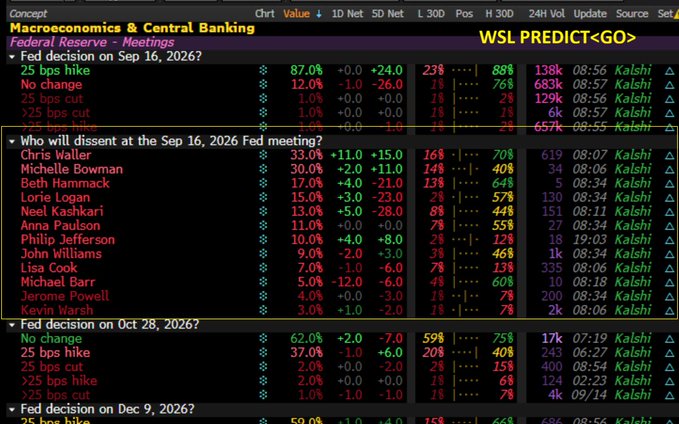Screen dimensions: 679x424
Task: Select the Michelle Bowman contract name
Action: (72, 169)
